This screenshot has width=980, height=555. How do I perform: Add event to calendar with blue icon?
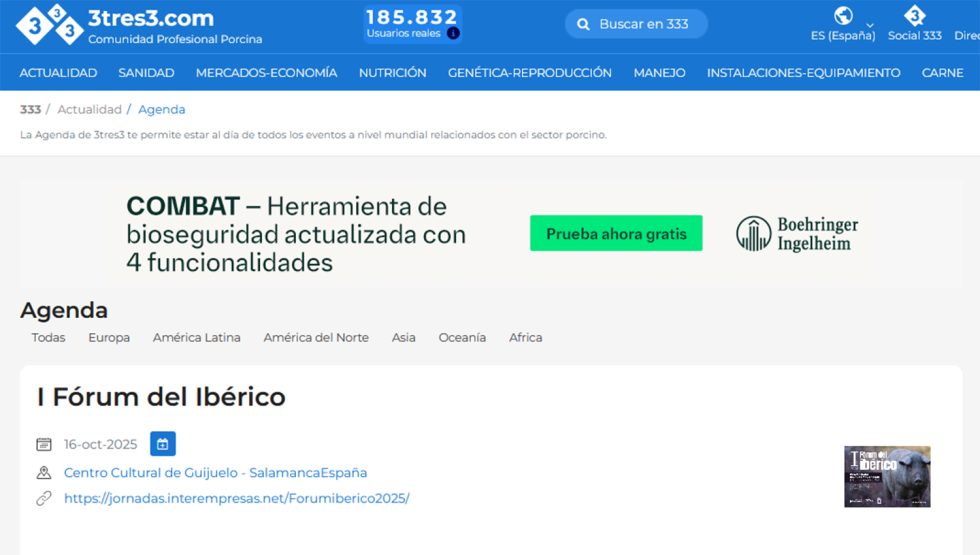point(163,444)
